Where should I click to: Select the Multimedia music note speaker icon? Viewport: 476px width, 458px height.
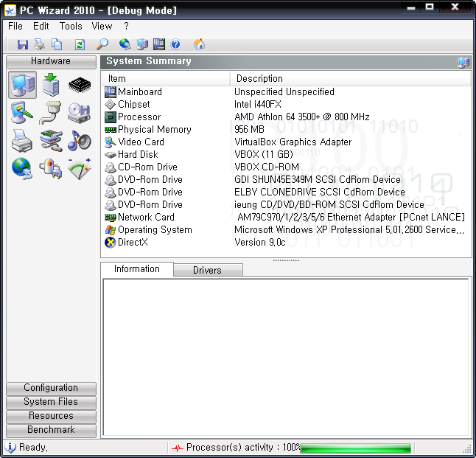80,141
